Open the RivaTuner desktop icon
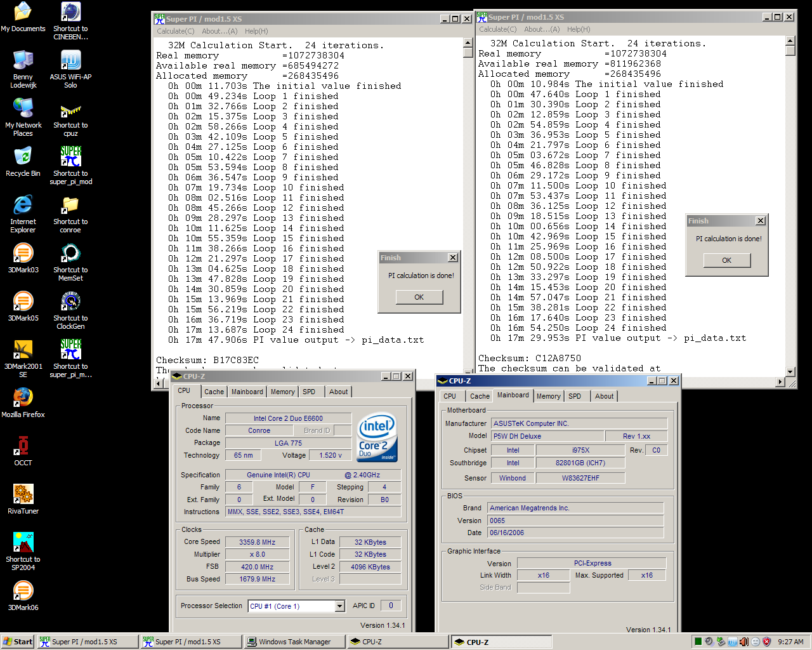This screenshot has height=650, width=812. click(23, 495)
